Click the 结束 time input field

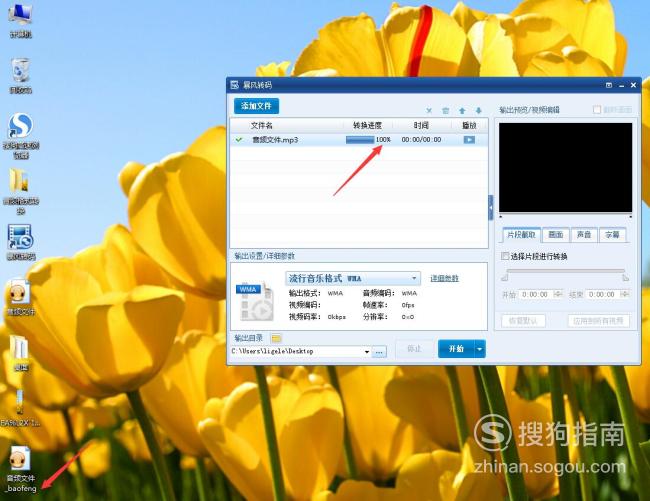603,294
